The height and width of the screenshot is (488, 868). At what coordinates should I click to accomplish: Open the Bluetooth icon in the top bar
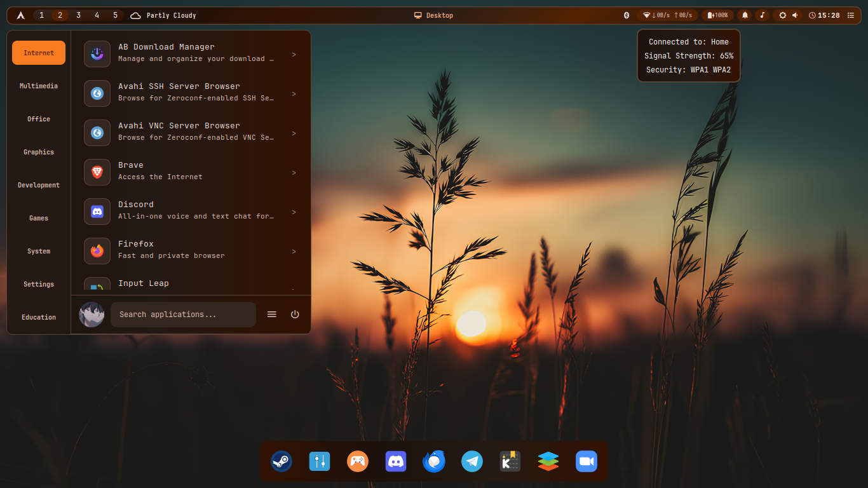pos(626,15)
